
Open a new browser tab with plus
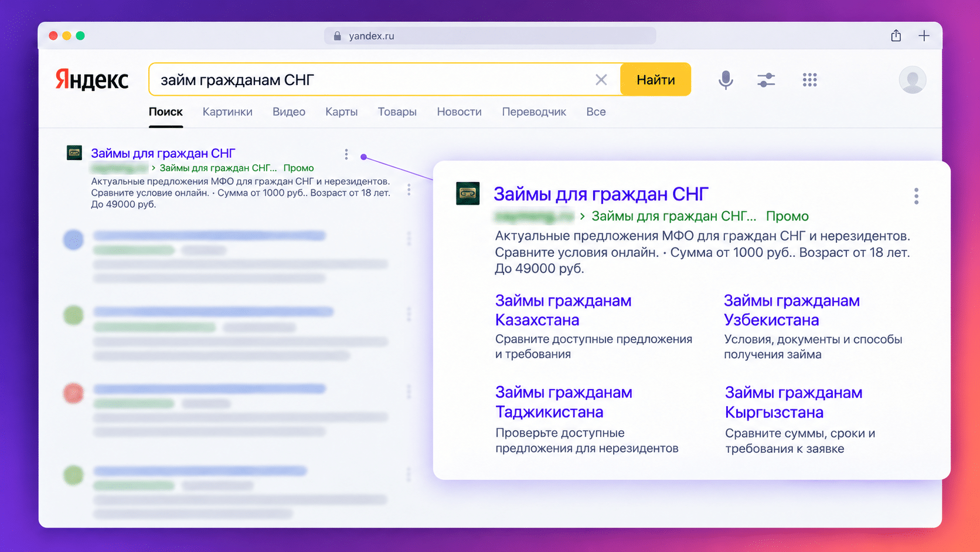point(924,36)
